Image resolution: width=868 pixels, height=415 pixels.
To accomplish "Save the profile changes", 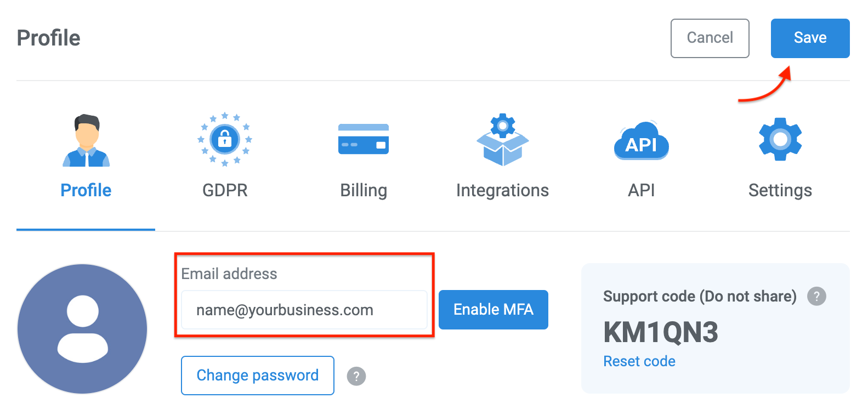I will click(810, 38).
